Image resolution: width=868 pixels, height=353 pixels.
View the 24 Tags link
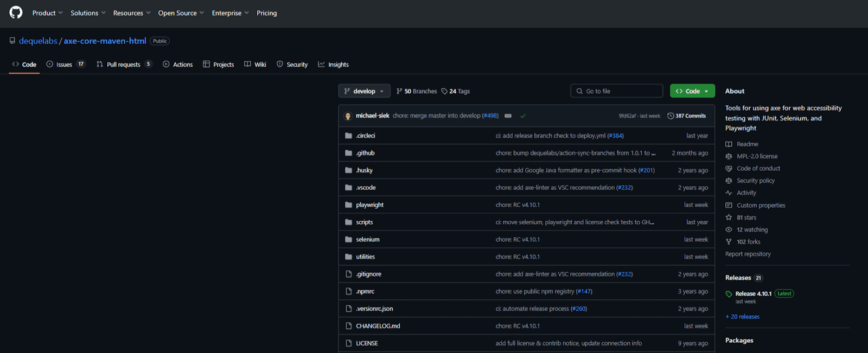point(456,91)
